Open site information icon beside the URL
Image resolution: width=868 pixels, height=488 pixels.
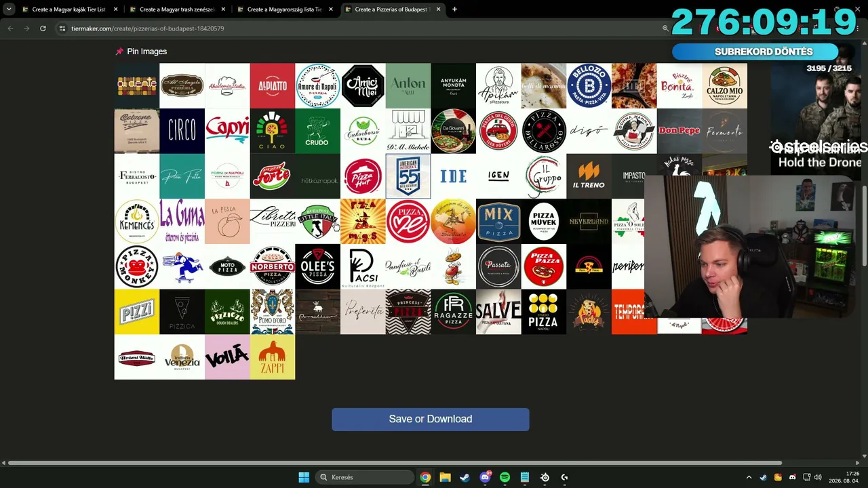tap(62, 28)
